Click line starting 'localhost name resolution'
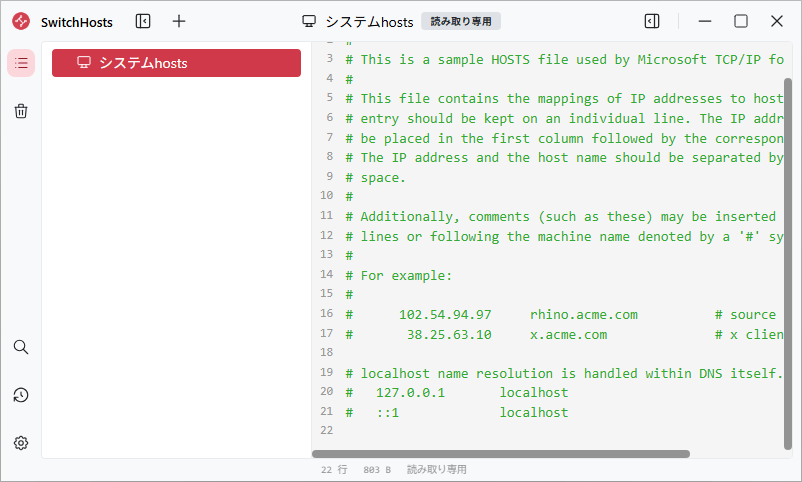802x482 pixels. click(x=564, y=374)
